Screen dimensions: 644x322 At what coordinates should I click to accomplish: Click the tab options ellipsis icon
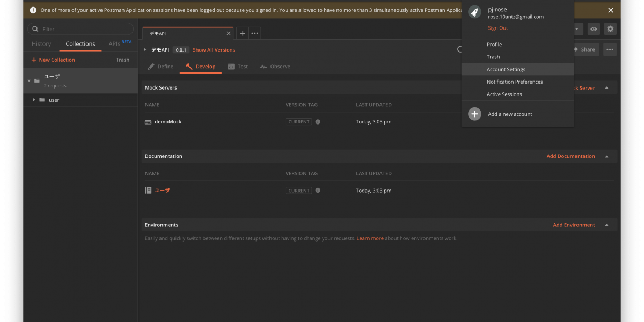(255, 33)
